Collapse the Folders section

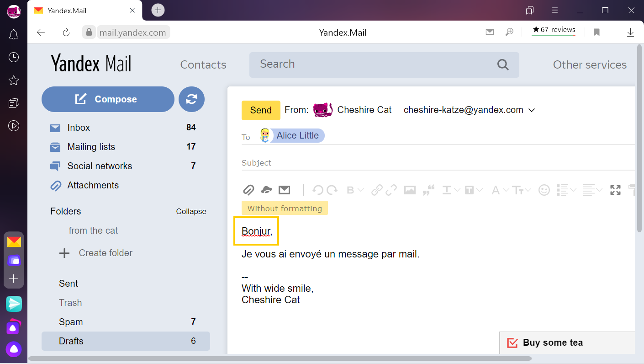[x=191, y=211]
